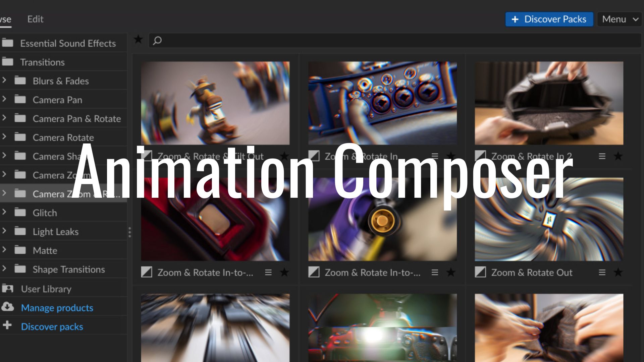Expand the Camera Zoom & R... folder
The width and height of the screenshot is (644, 362).
pos(4,194)
